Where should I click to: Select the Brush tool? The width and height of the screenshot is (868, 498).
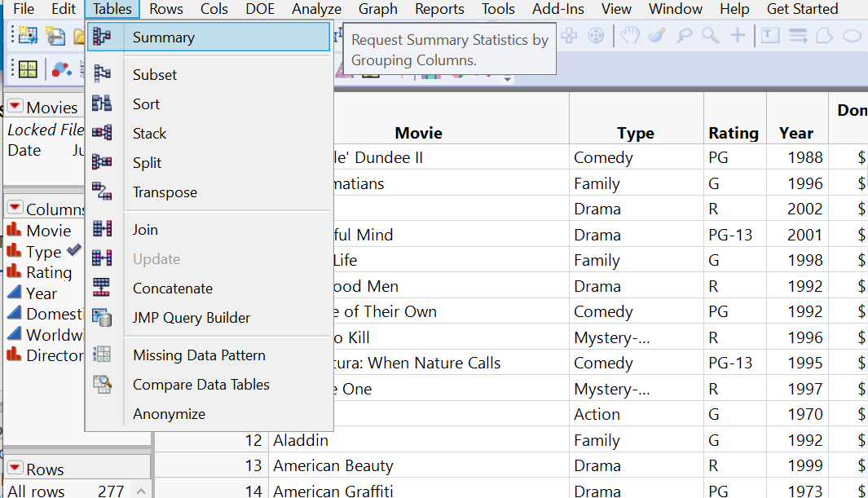click(657, 36)
